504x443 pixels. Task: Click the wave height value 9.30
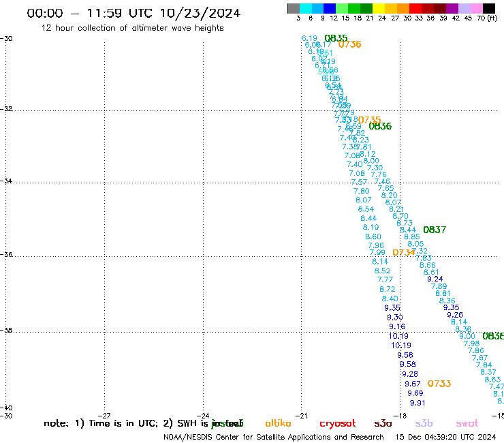click(395, 317)
